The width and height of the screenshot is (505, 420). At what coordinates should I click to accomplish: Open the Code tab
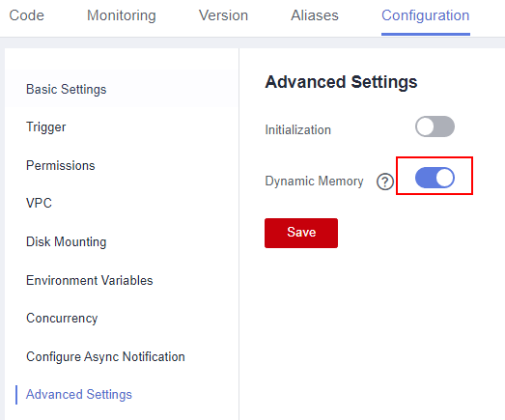[x=26, y=15]
